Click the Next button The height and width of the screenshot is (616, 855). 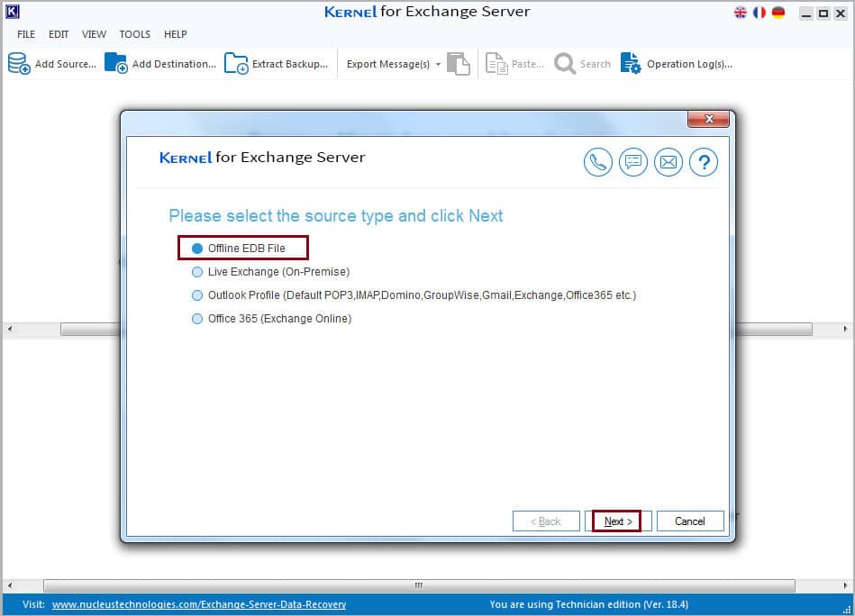point(618,521)
